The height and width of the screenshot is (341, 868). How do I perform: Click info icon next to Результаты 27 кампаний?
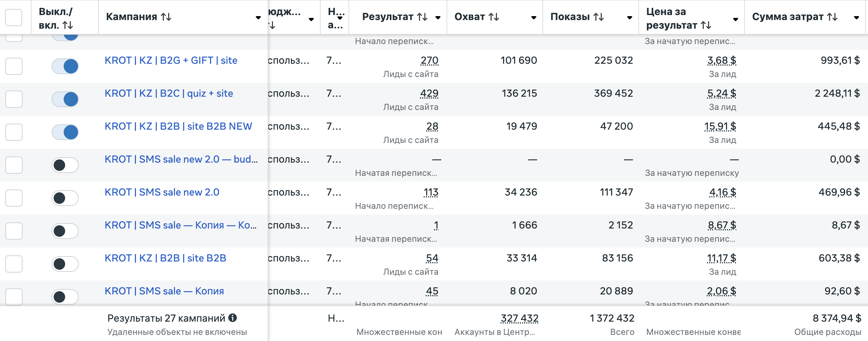[233, 318]
